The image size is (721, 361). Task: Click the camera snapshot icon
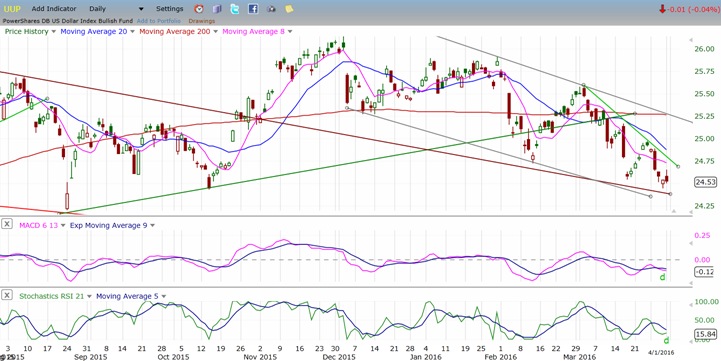271,9
